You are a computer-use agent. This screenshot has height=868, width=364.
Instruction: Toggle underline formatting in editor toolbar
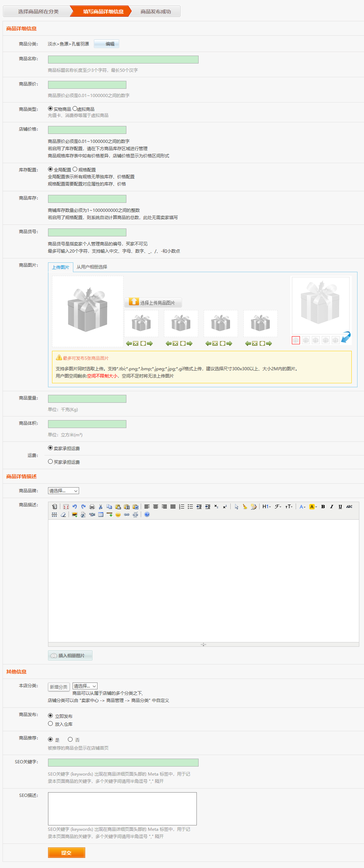[x=340, y=507]
